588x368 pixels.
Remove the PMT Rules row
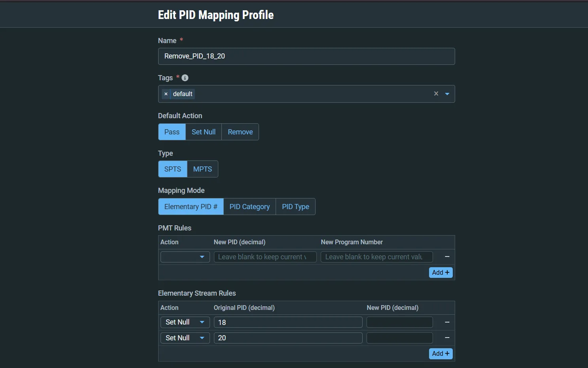(447, 257)
